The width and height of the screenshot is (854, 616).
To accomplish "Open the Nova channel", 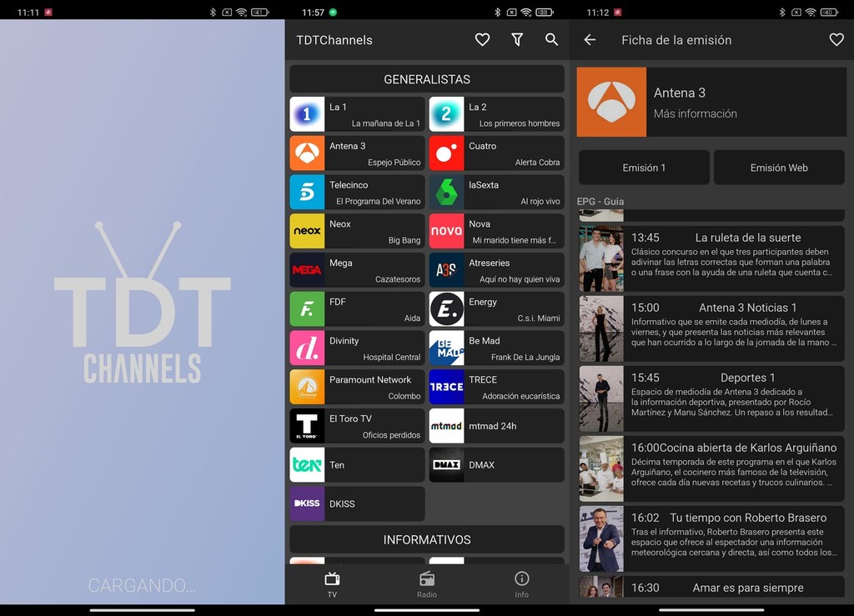I will [x=496, y=231].
